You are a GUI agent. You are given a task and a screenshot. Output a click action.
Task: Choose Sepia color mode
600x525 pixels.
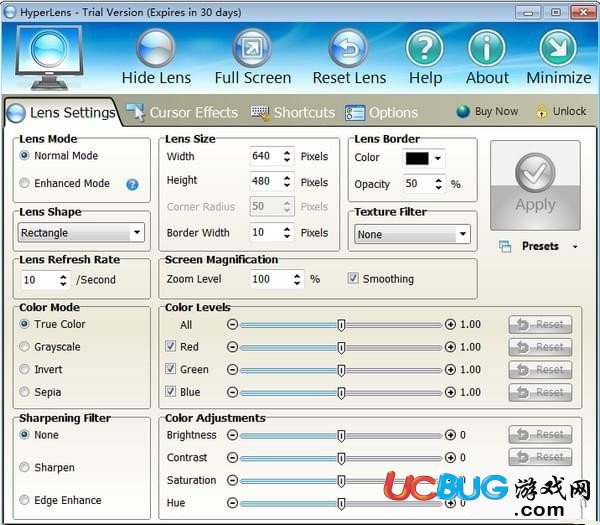[x=24, y=392]
